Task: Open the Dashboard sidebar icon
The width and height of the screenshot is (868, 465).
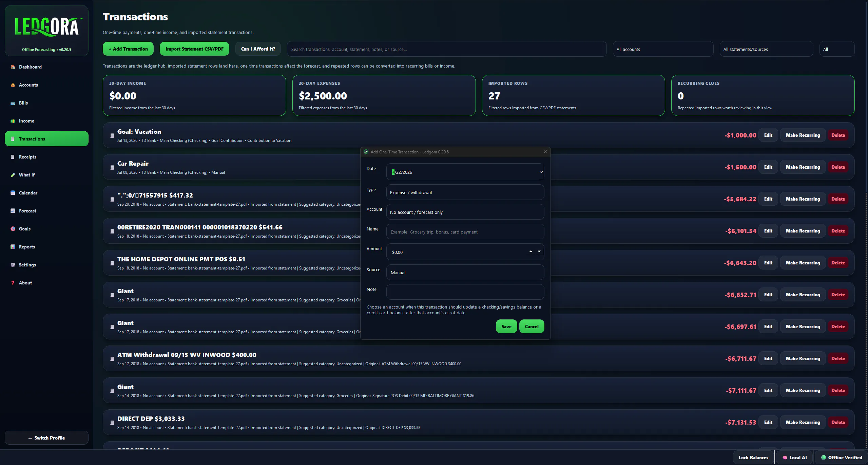Action: tap(13, 67)
